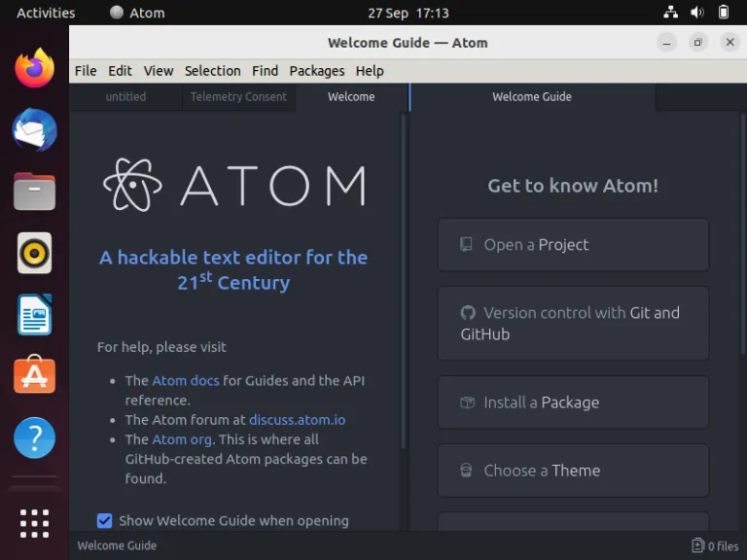Open the Help icon in dock
The height and width of the screenshot is (560, 747).
tap(34, 437)
